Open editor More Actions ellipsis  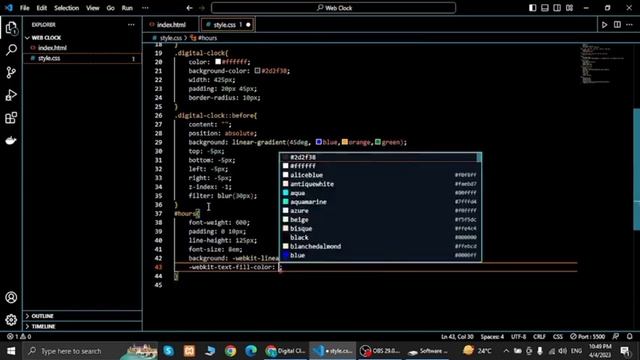pyautogui.click(x=629, y=25)
